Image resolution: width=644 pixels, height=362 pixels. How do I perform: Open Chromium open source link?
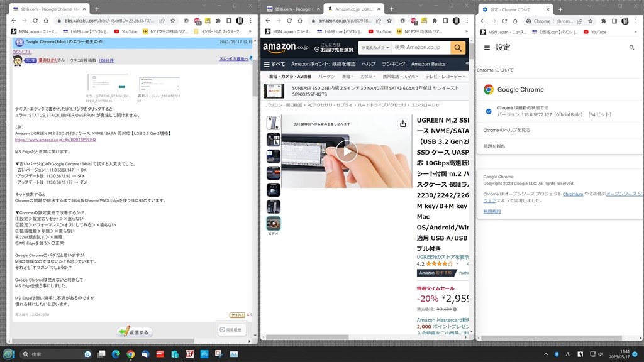pos(572,194)
